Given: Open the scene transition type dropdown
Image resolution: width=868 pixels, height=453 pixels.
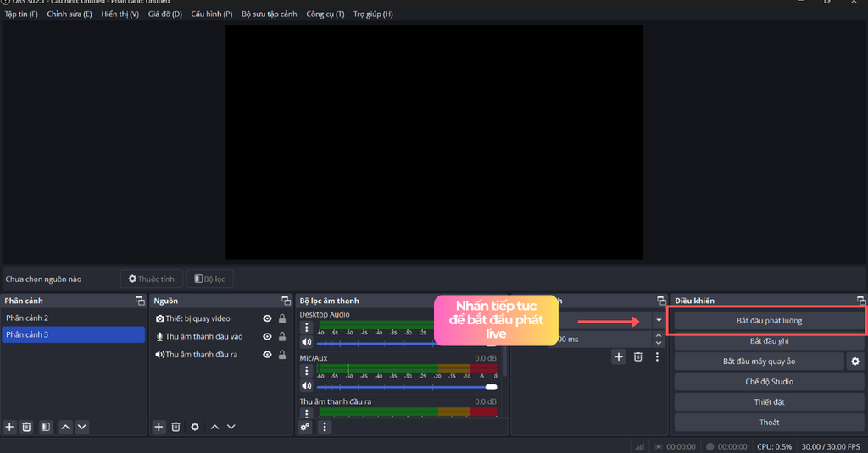Looking at the screenshot, I should [659, 320].
